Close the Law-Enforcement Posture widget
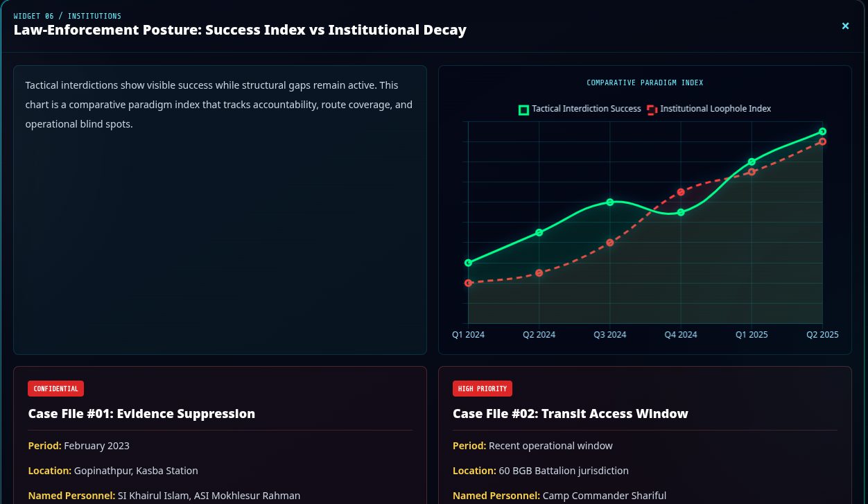The width and height of the screenshot is (868, 504). point(845,26)
